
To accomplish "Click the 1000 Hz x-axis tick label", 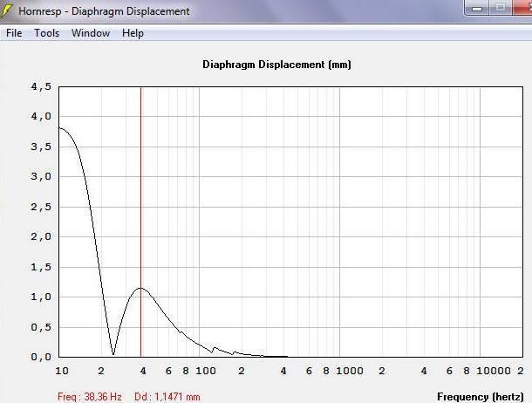I will (x=350, y=371).
